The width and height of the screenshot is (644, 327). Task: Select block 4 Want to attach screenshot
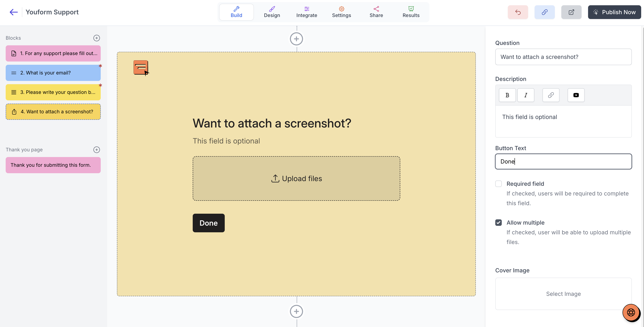coord(53,111)
